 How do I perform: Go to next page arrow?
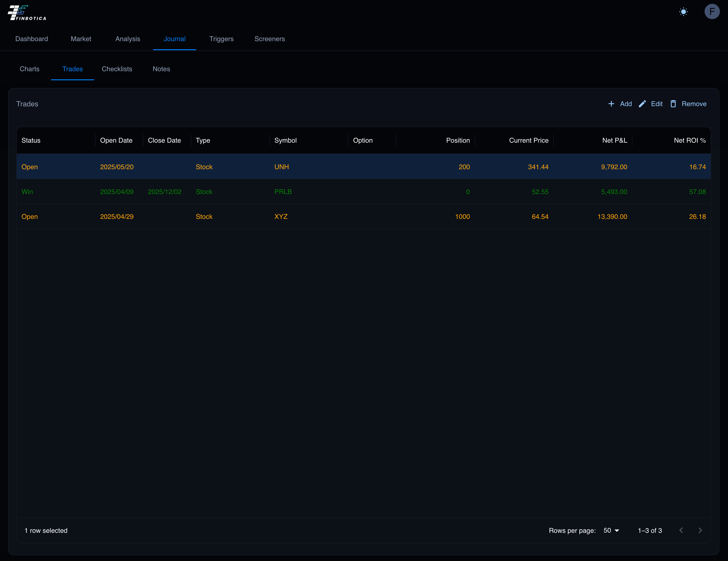(700, 530)
